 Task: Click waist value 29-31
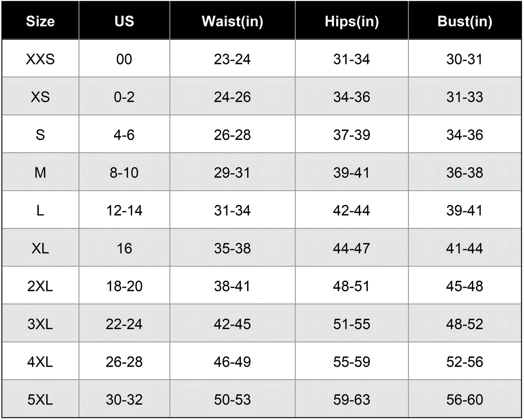(232, 172)
